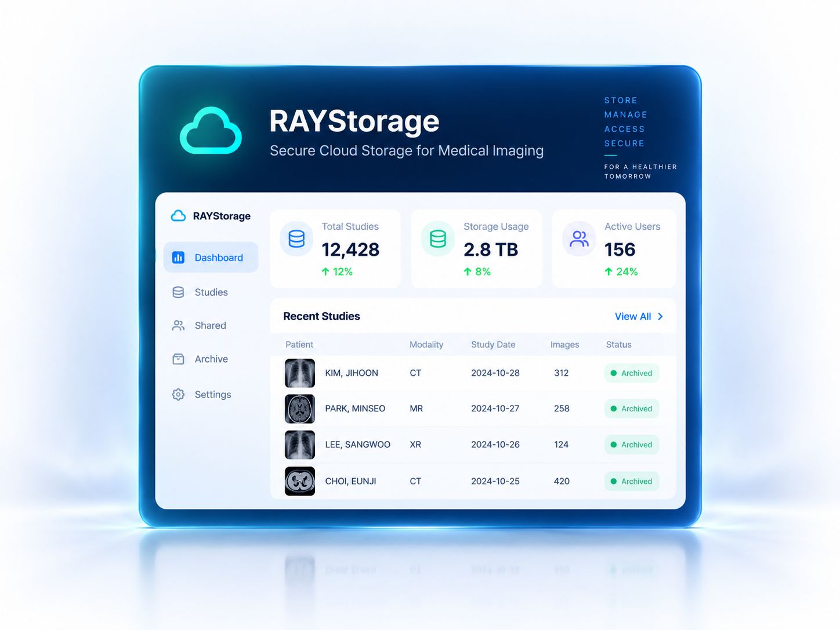Click the Status column header
The width and height of the screenshot is (840, 630).
point(618,345)
